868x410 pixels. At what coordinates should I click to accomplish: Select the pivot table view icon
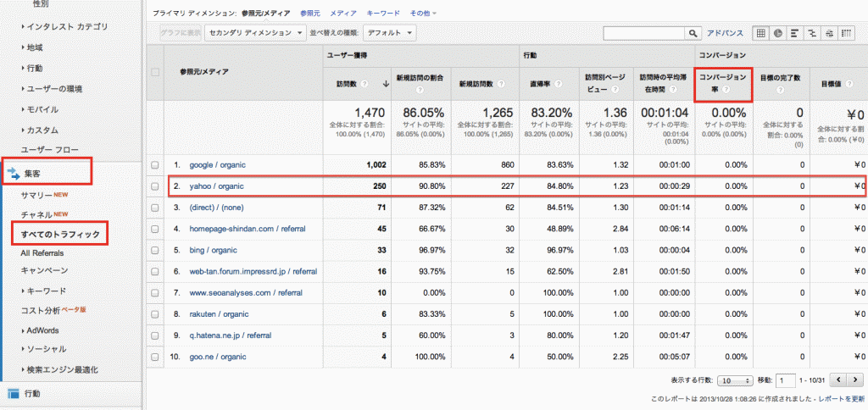[845, 33]
